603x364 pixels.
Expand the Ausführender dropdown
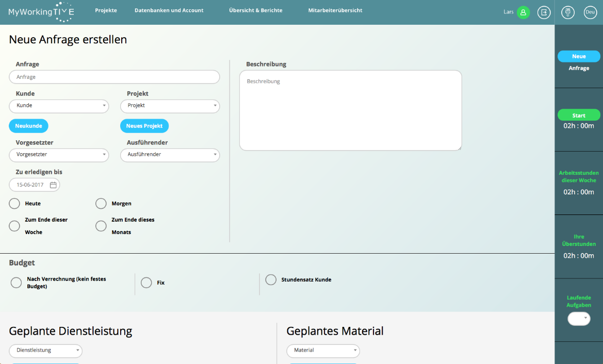tap(170, 155)
